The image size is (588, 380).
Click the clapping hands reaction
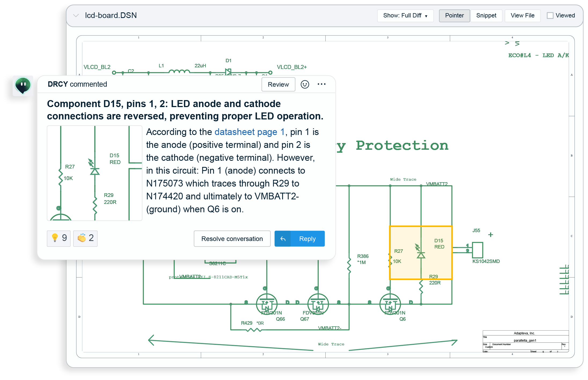click(85, 238)
